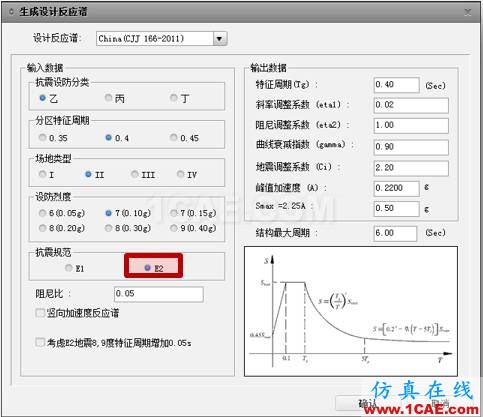
Task: Select site type III
Action: tap(134, 174)
